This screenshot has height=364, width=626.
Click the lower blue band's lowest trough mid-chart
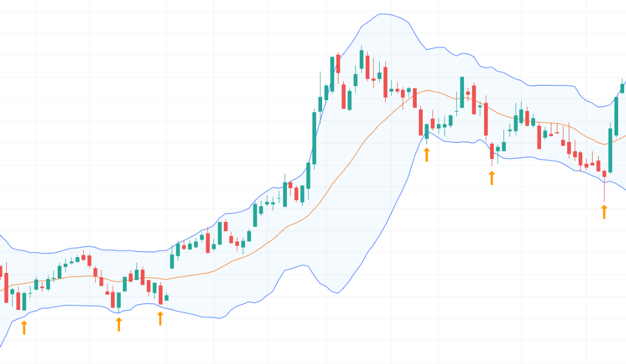pos(335,293)
